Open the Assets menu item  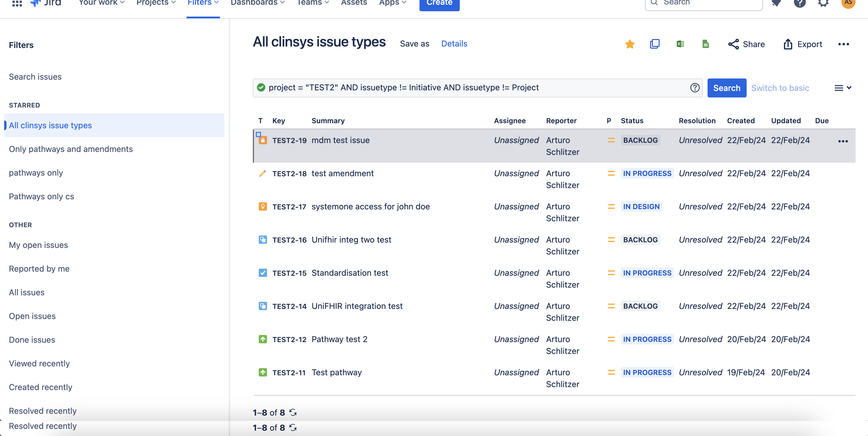354,3
